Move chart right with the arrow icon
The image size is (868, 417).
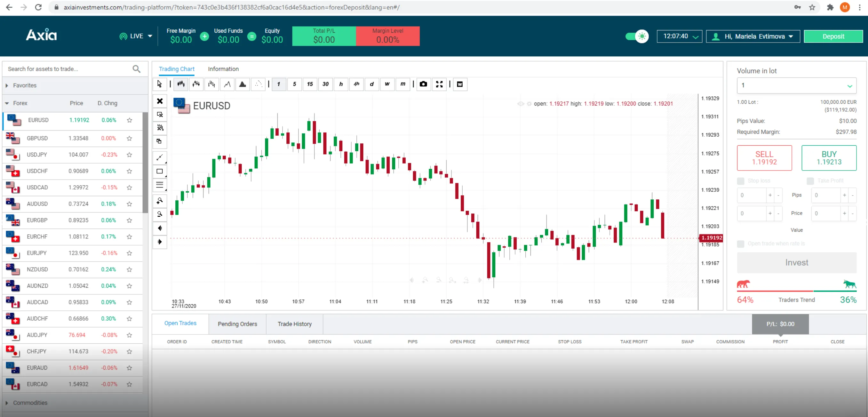(160, 242)
